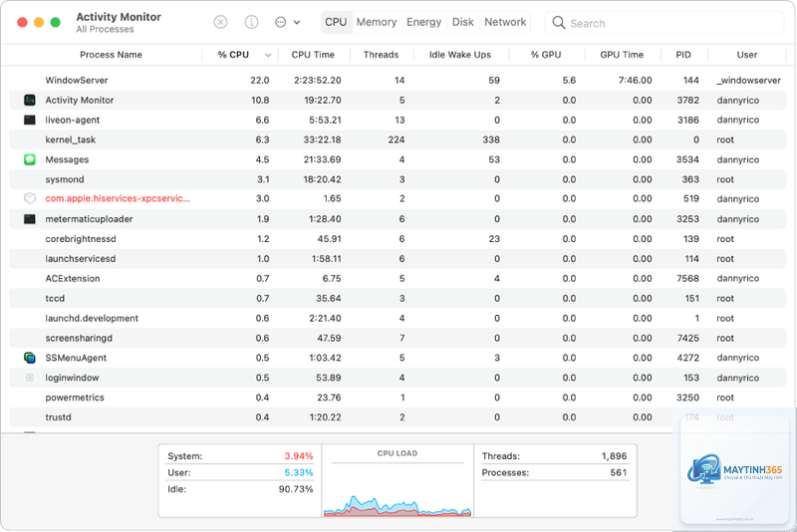Viewport: 797px width, 532px height.
Task: Click the loginwindow icon
Action: [30, 378]
